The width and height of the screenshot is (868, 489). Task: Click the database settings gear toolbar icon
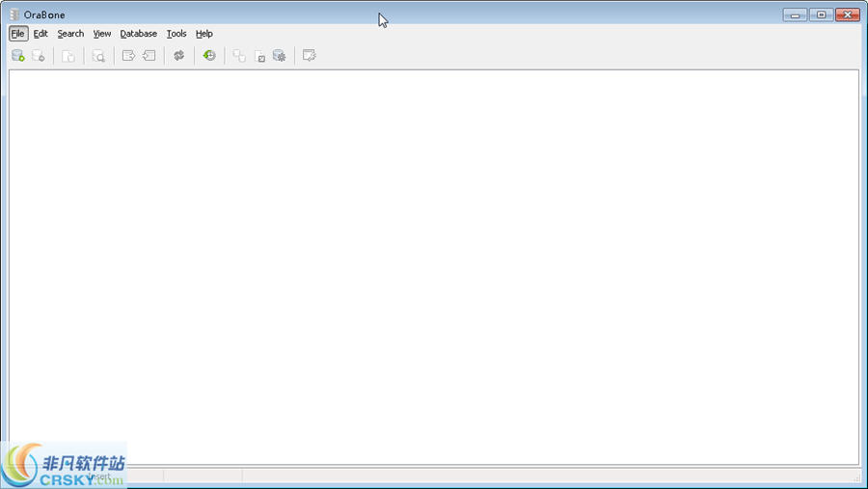point(280,55)
